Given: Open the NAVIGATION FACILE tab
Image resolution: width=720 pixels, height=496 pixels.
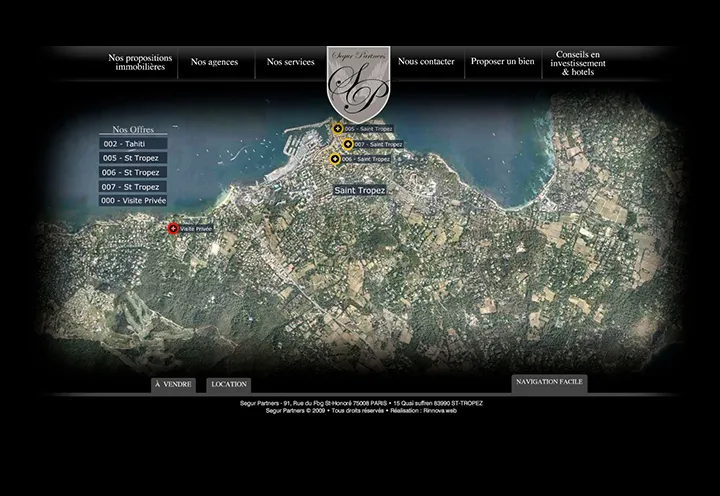Looking at the screenshot, I should click(549, 383).
